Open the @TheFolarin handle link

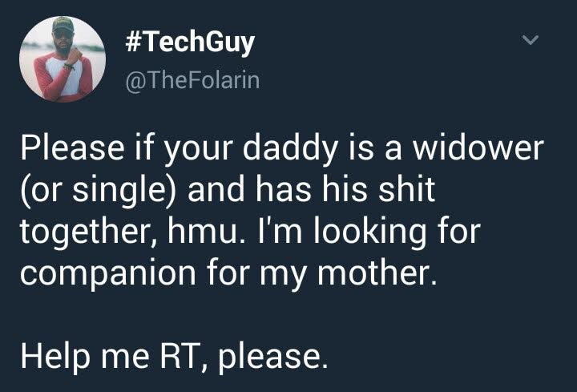[x=193, y=81]
